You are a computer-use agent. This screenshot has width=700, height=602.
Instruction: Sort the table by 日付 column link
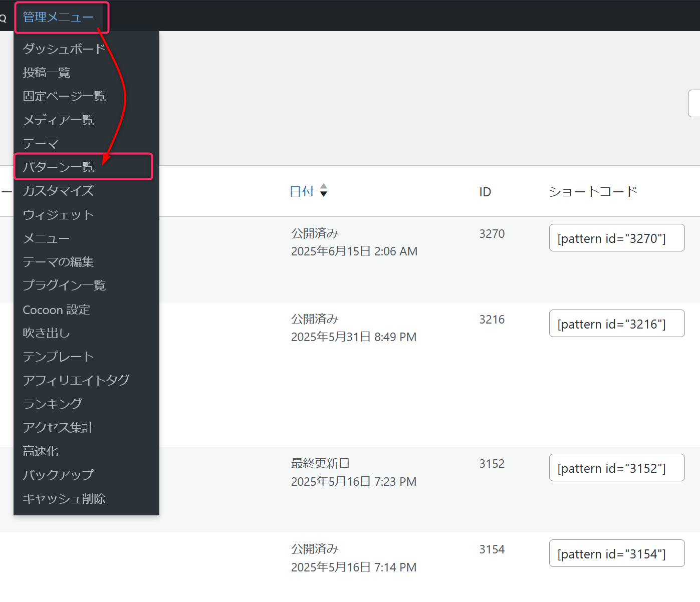pos(302,191)
